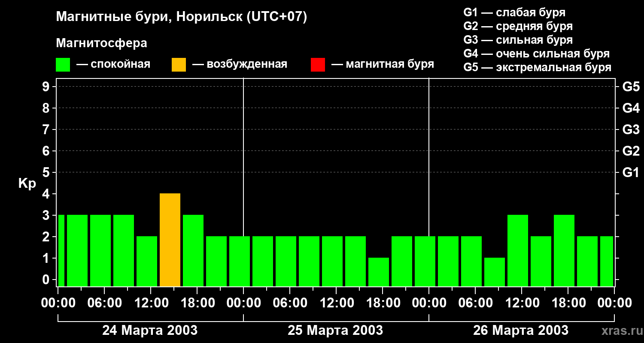The height and width of the screenshot is (343, 644).
Task: Click the '26 Марта 2003' date label
Action: click(521, 331)
